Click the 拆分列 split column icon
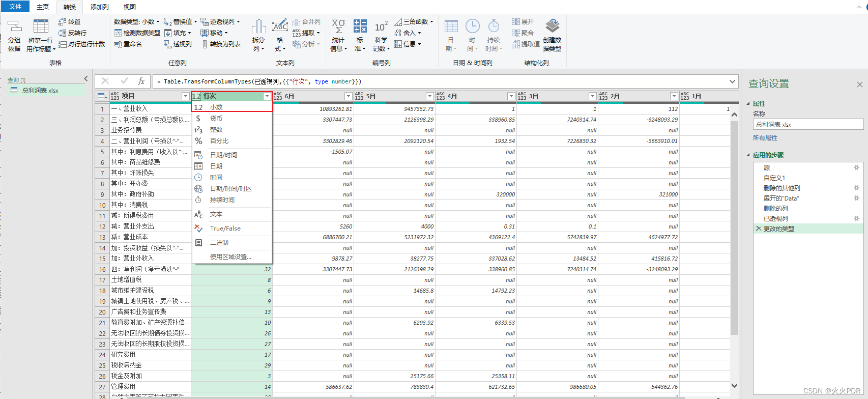The width and height of the screenshot is (868, 399). [259, 26]
